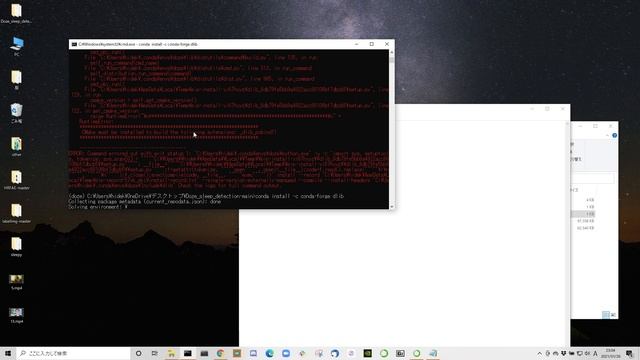Show hidden system tray icons
Image resolution: width=640 pixels, height=360 pixels.
pos(540,353)
